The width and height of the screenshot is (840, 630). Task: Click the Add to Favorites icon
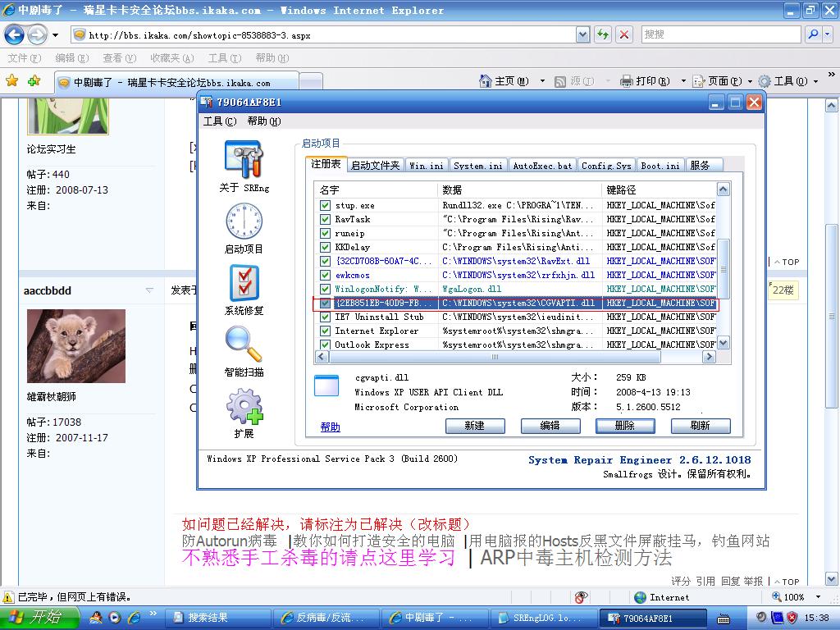(x=34, y=81)
